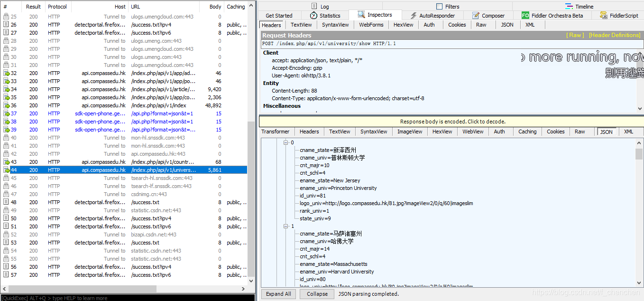The width and height of the screenshot is (644, 301).
Task: Click the session 48 document icon
Action: point(6,202)
